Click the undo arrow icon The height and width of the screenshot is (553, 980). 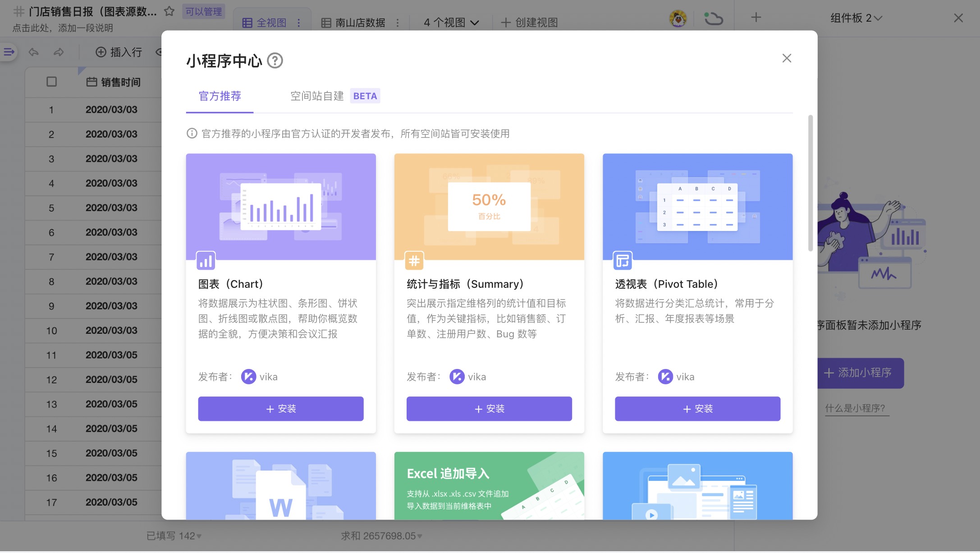pos(33,52)
